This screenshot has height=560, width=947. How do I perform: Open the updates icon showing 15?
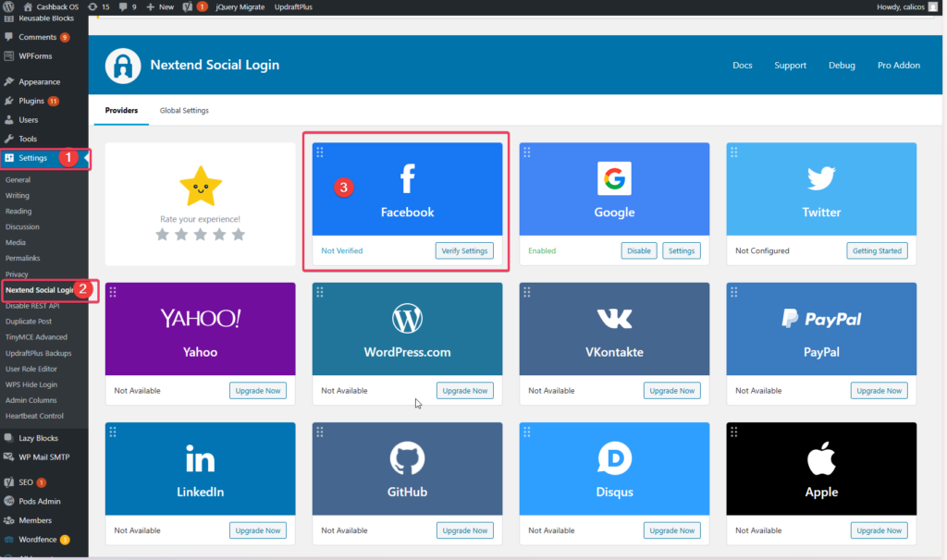(x=92, y=6)
